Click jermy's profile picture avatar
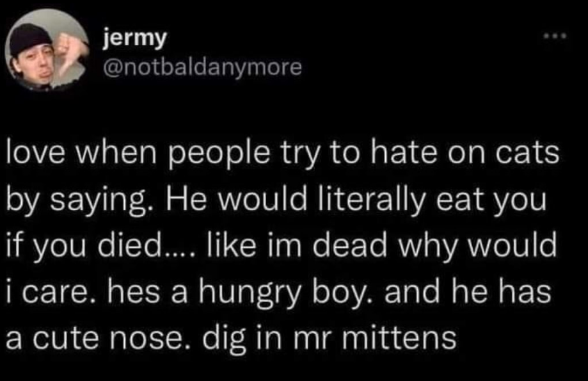Image resolution: width=588 pixels, height=381 pixels. tap(48, 50)
